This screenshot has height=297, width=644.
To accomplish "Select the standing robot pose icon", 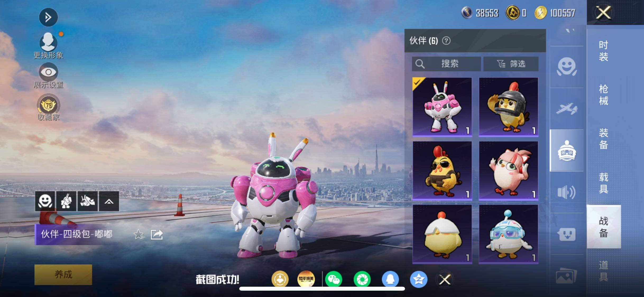I will (x=66, y=201).
